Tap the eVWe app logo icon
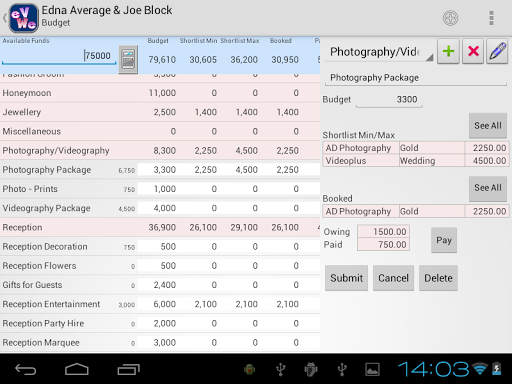Viewport: 512px width, 384px height. point(23,18)
